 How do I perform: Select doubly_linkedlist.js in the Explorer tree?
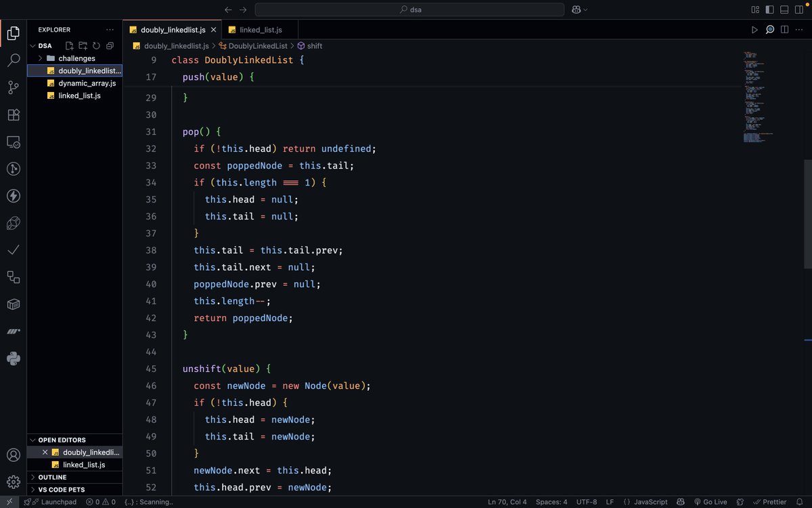(x=74, y=70)
